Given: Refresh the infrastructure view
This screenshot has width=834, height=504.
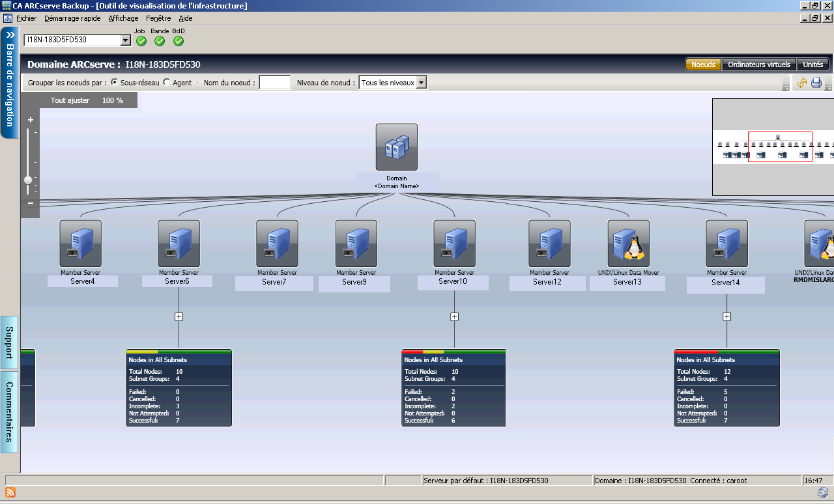Looking at the screenshot, I should 802,83.
